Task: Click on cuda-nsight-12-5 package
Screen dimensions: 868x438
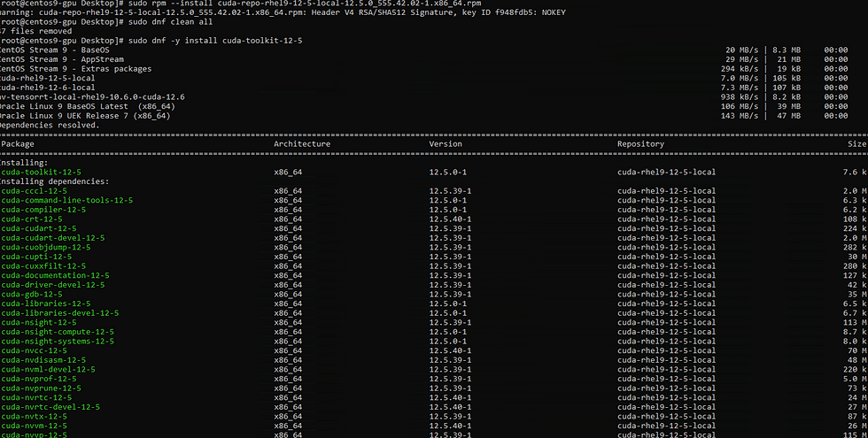Action: [39, 322]
